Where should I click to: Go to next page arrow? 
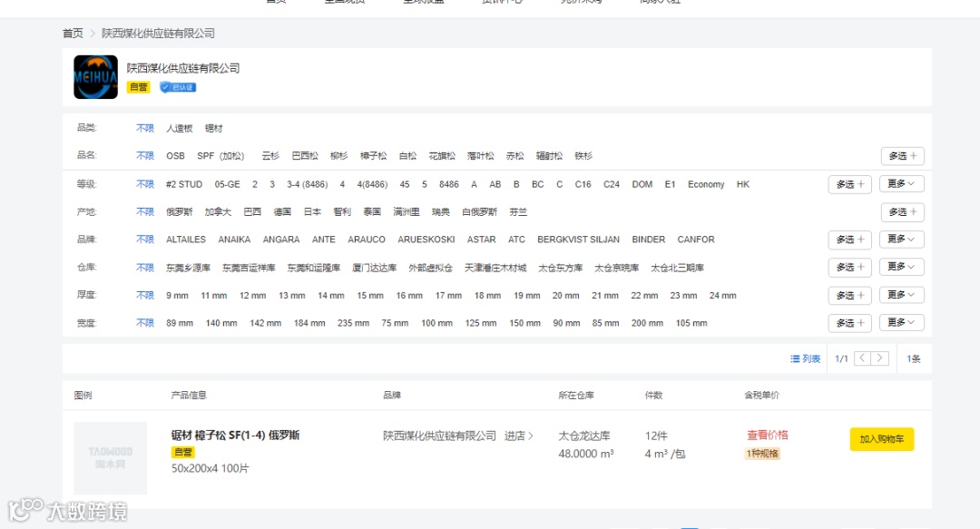[x=880, y=358]
